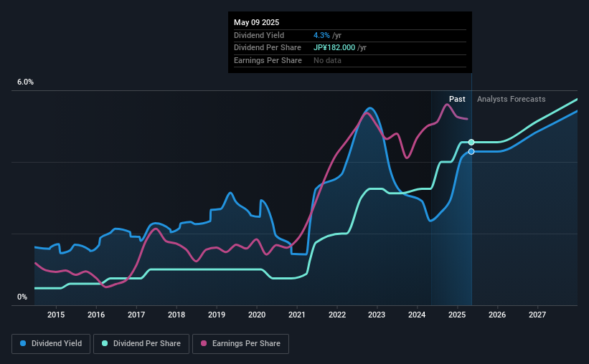
Task: Toggle the Dividend Per Share legend button
Action: click(141, 344)
